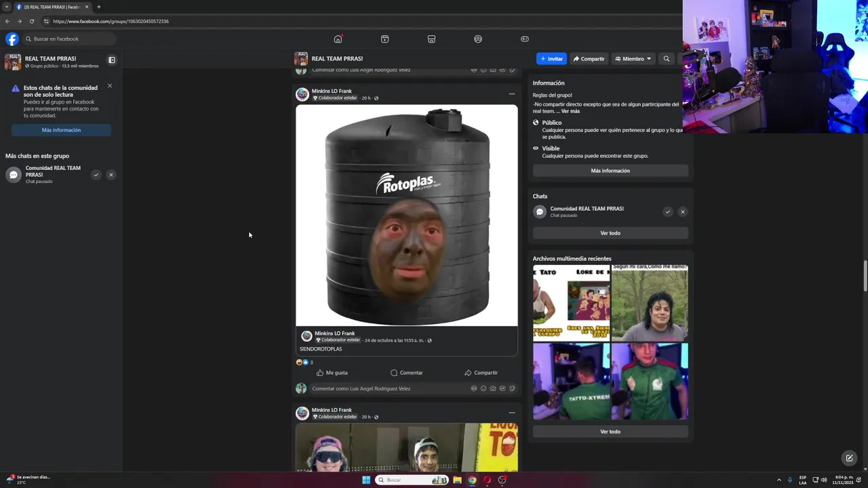Click the Buscar en Facebook search field
The image size is (868, 488).
[68, 39]
